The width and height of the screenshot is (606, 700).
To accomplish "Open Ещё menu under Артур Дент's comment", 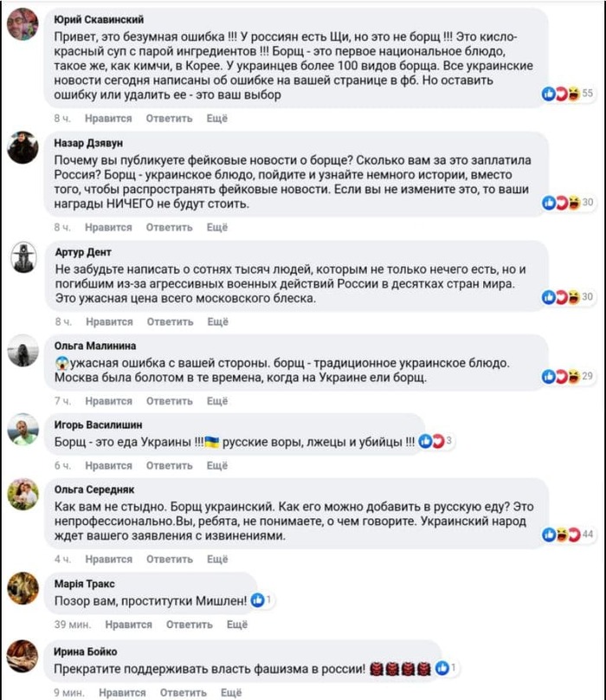I will 217,322.
